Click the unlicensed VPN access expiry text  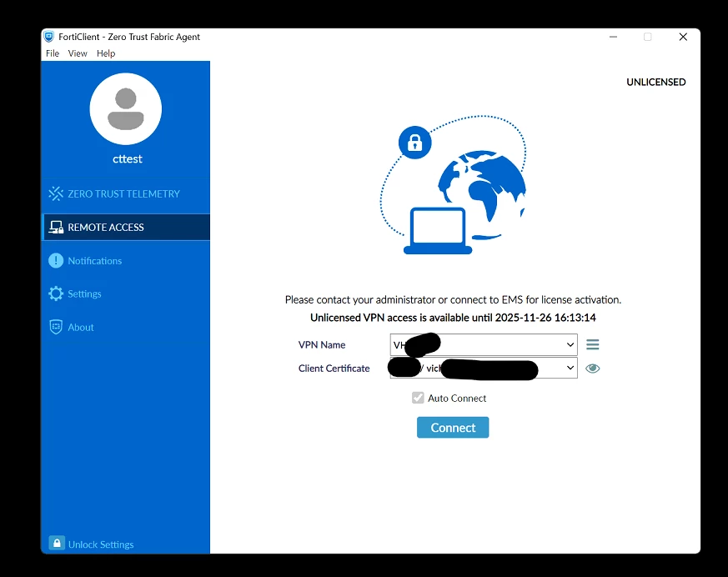click(453, 318)
